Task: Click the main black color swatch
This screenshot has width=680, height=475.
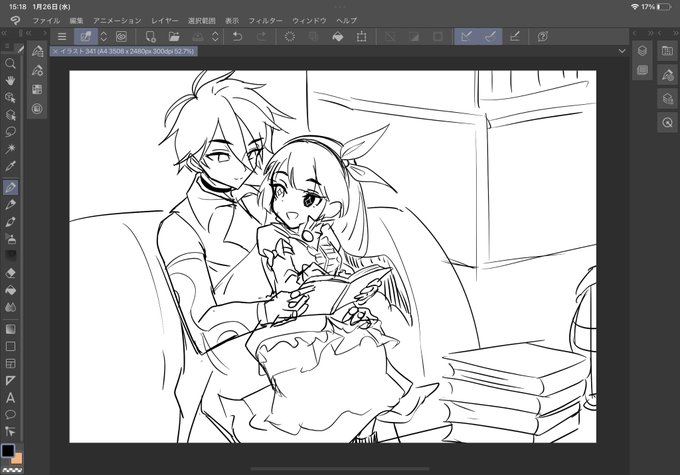Action: coord(8,451)
